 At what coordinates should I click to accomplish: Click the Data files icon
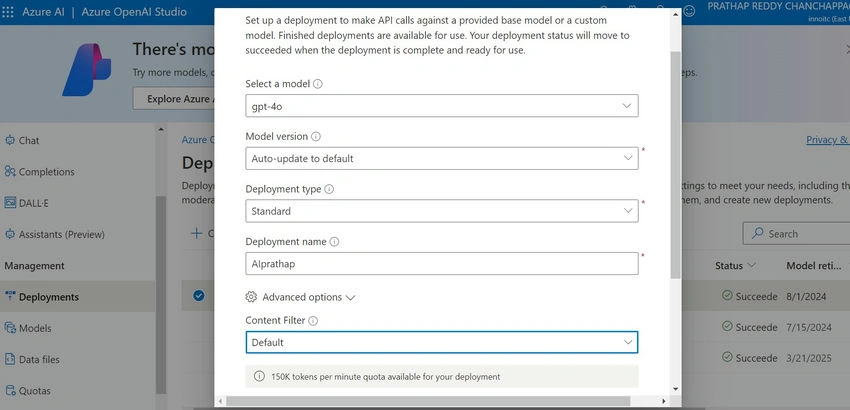click(x=10, y=359)
